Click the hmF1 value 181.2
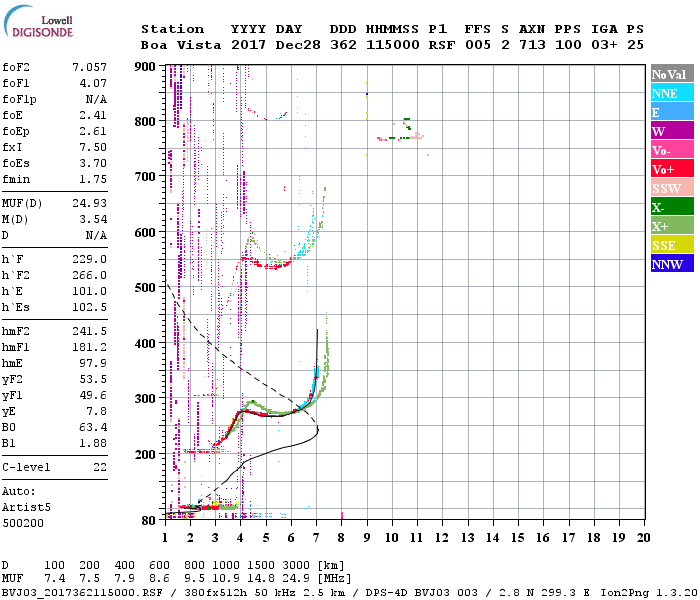The image size is (700, 600). (x=89, y=347)
